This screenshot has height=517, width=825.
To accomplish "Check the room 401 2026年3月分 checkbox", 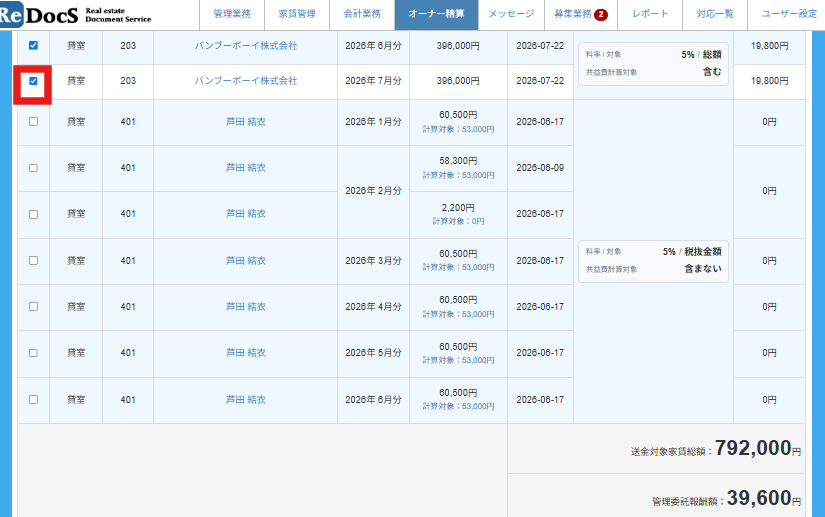I will tap(33, 260).
